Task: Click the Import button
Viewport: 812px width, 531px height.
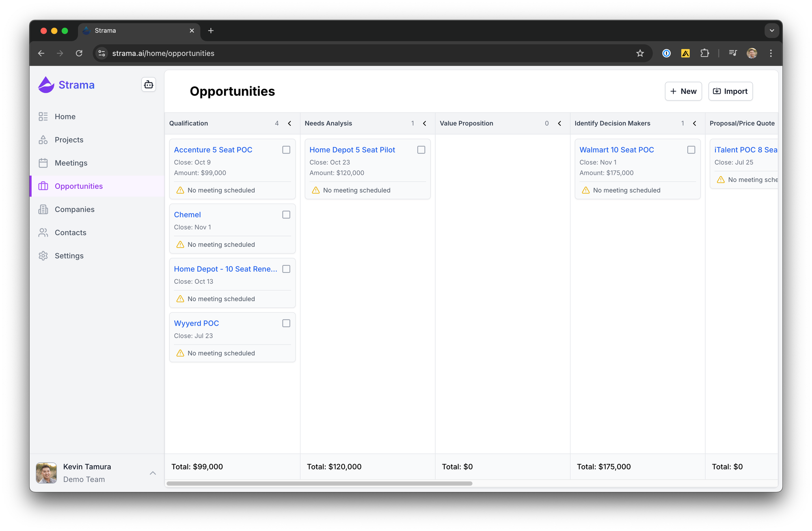Action: (x=730, y=91)
